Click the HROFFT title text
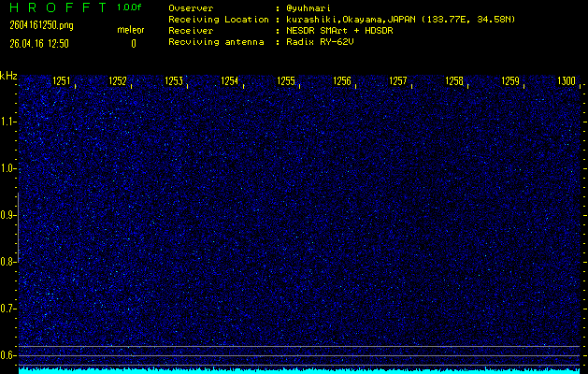 pos(54,7)
